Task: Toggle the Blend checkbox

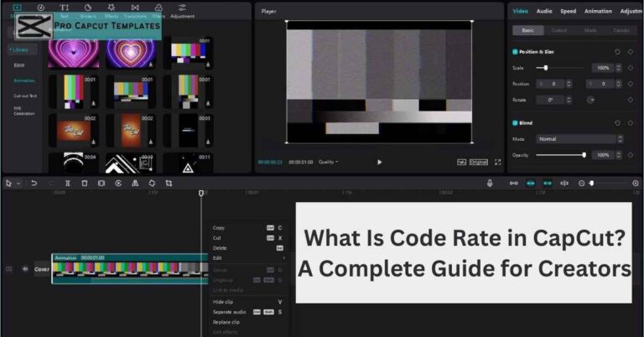Action: (515, 122)
